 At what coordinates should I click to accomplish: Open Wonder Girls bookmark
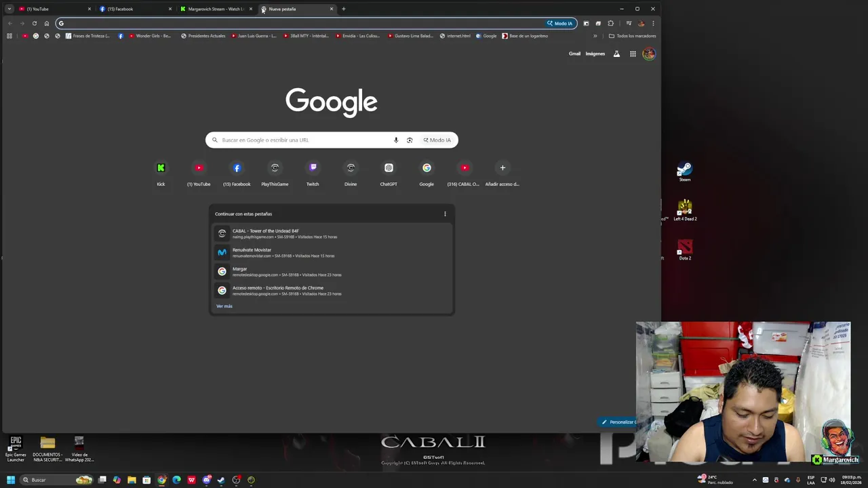pos(150,36)
